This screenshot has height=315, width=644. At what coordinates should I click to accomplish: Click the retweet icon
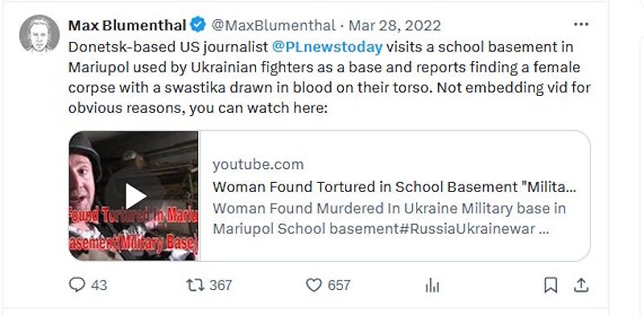pos(195,285)
